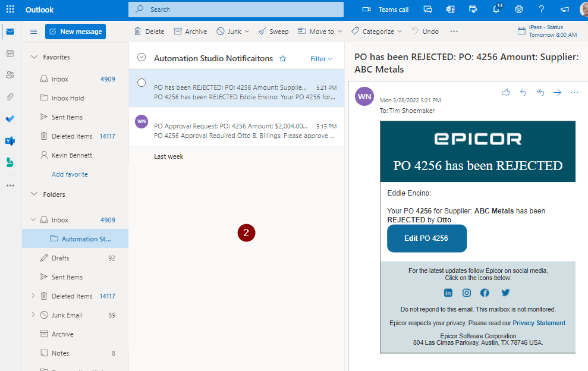This screenshot has width=588, height=371.
Task: Open Bookings app icon in rail
Action: (x=10, y=162)
